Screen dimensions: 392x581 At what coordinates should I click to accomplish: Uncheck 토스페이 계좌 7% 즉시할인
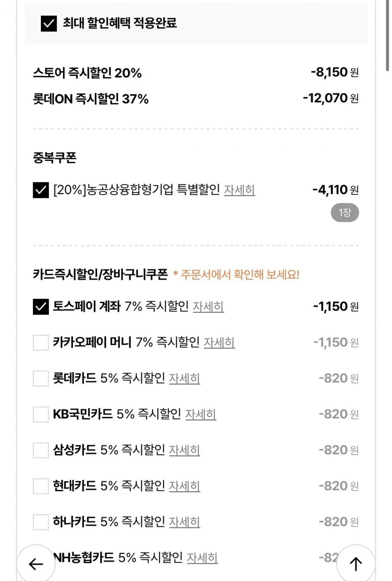click(x=41, y=307)
